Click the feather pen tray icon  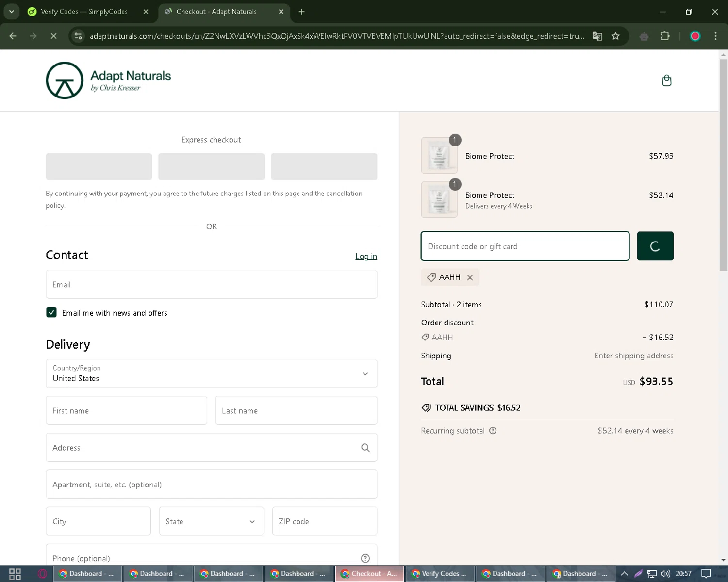pos(638,574)
